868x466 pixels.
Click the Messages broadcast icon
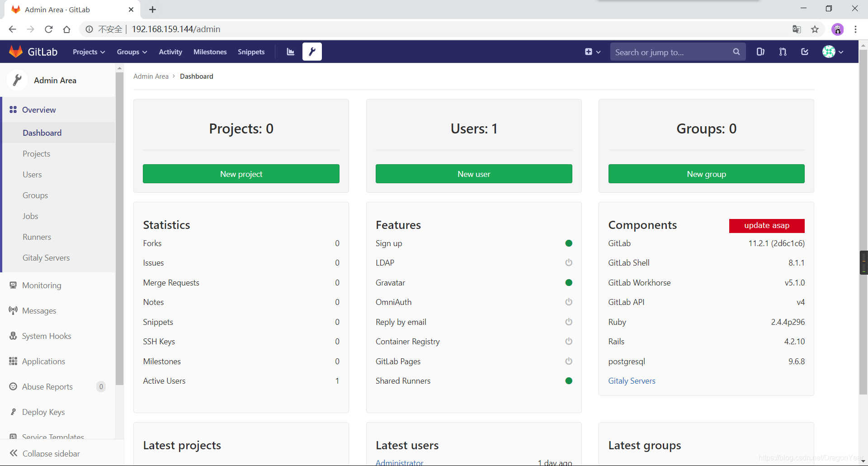click(x=13, y=310)
